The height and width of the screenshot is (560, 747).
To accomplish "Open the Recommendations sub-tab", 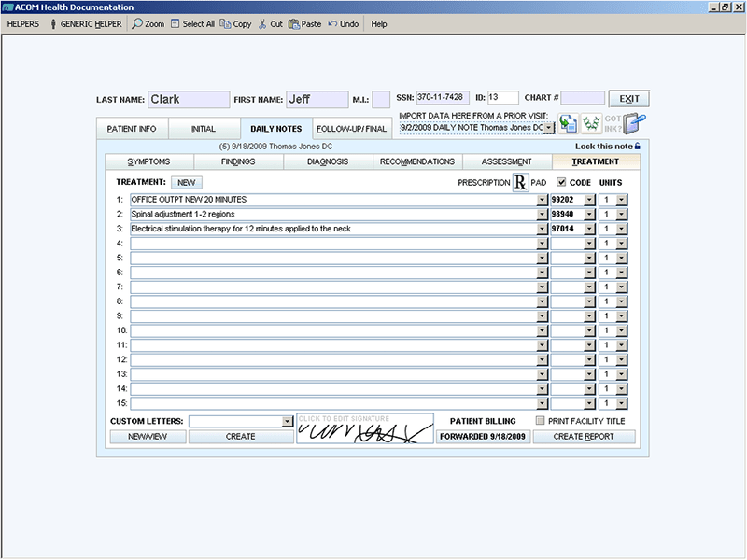I will [417, 161].
